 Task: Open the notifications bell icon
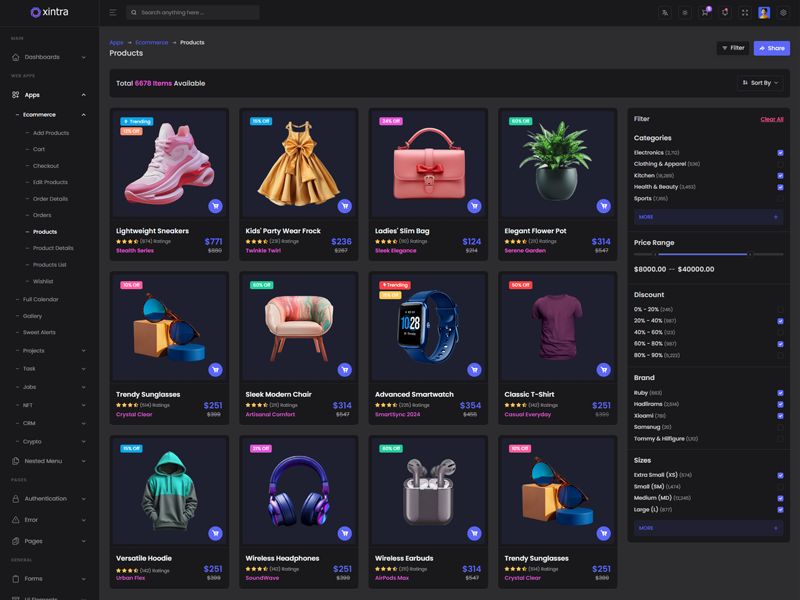(x=724, y=13)
